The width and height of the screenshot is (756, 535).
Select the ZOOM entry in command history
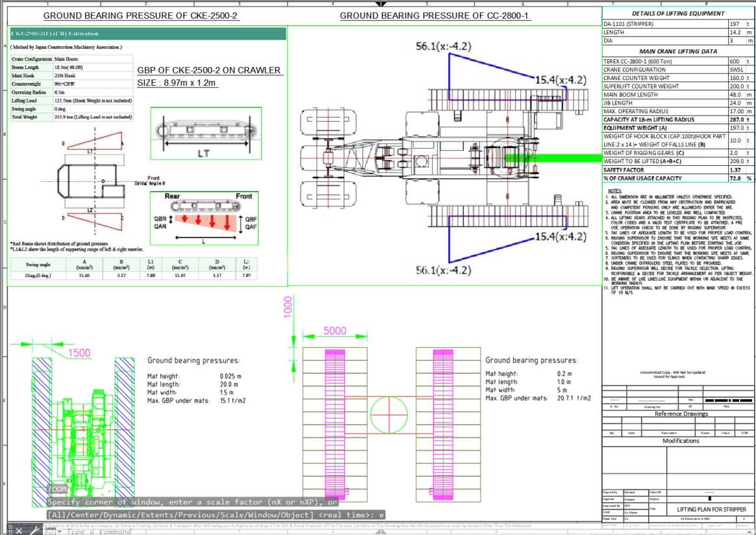(57, 489)
